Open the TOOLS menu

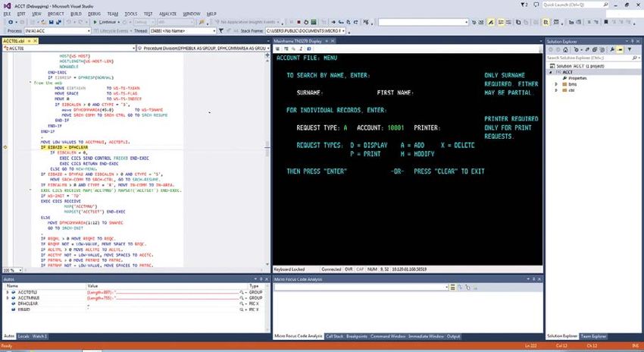(130, 14)
